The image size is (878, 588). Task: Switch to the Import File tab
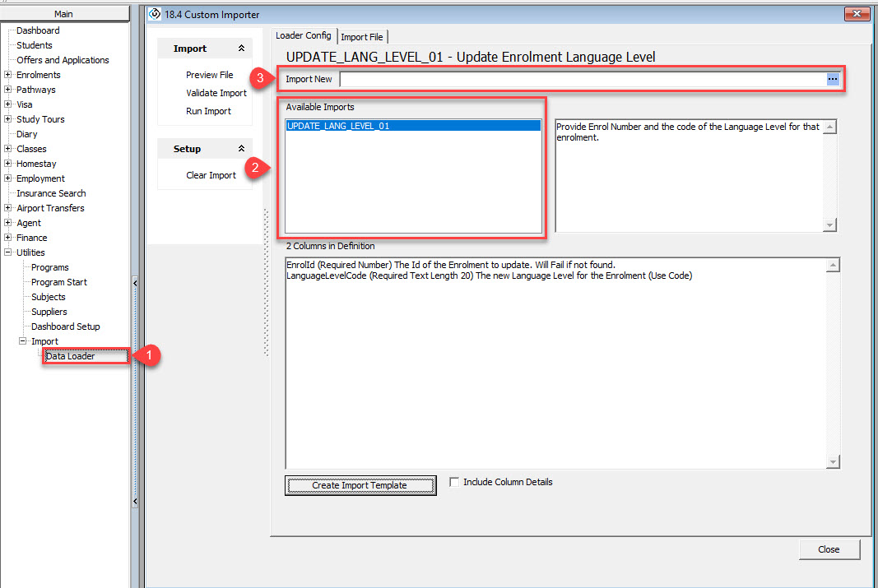tap(361, 37)
